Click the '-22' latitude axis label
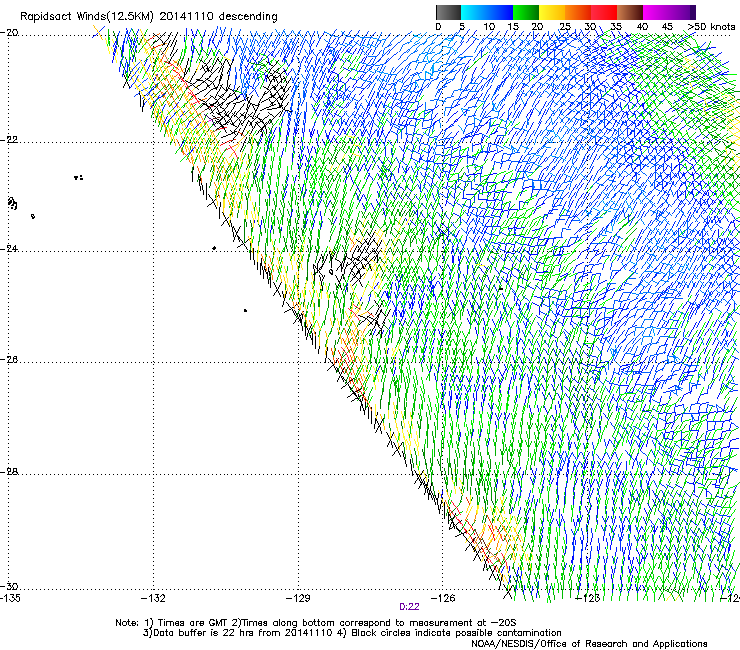Viewport: 740px width, 650px height. (9, 140)
